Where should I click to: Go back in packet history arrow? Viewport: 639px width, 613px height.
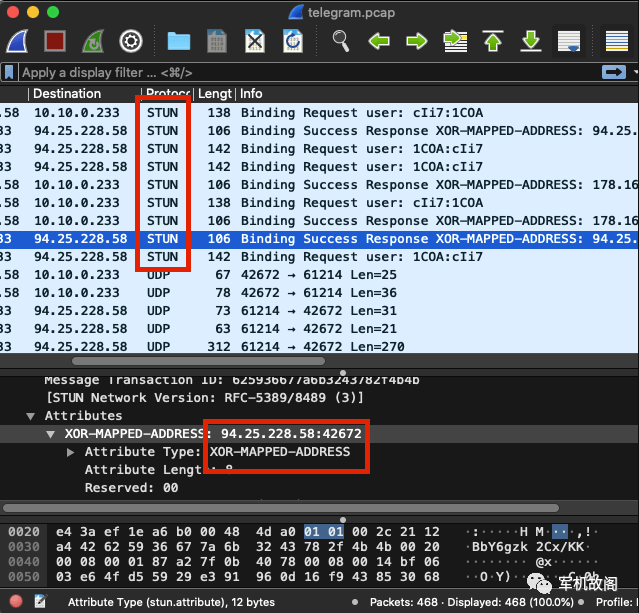(x=379, y=41)
